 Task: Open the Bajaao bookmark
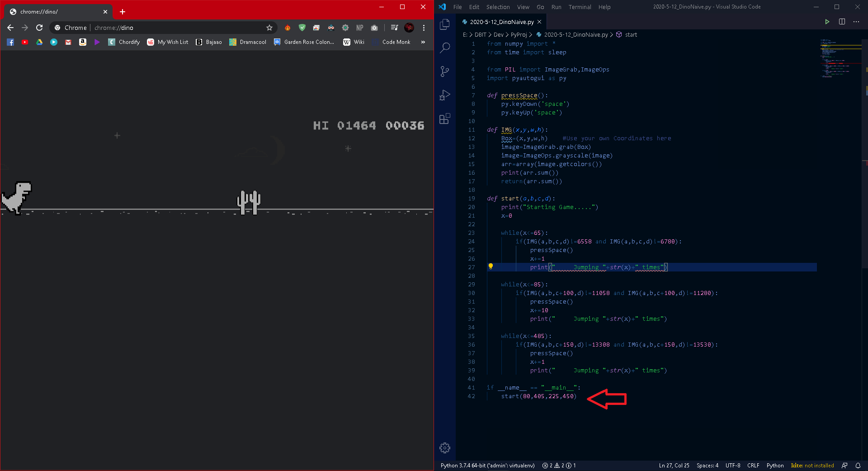coord(208,42)
